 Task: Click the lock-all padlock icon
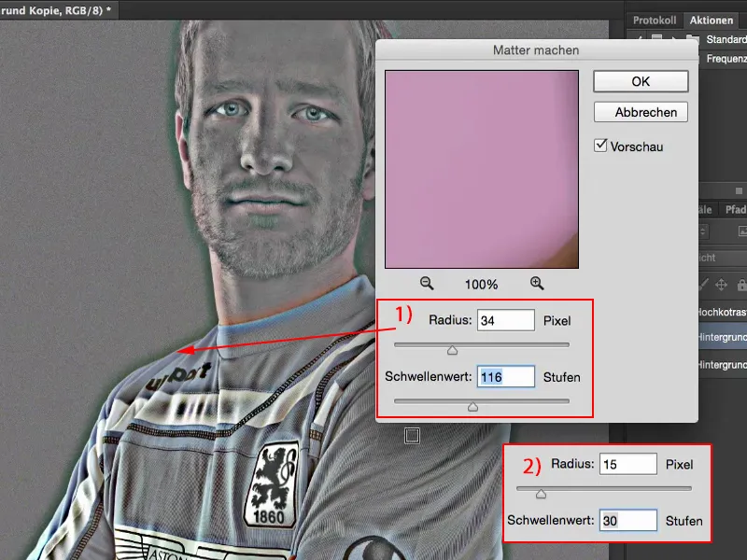click(x=741, y=285)
